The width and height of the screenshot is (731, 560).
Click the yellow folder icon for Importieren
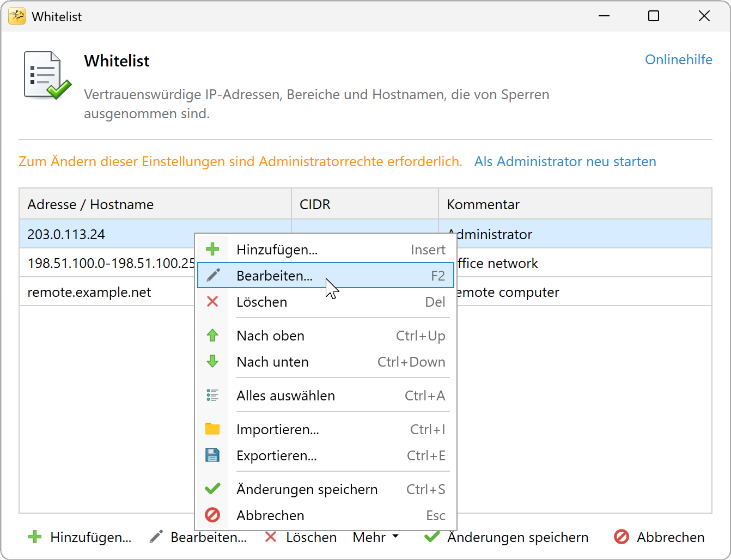[212, 429]
